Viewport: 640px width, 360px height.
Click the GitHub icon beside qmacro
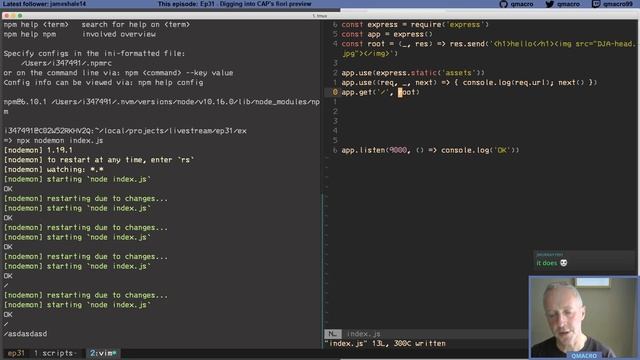click(x=503, y=4)
